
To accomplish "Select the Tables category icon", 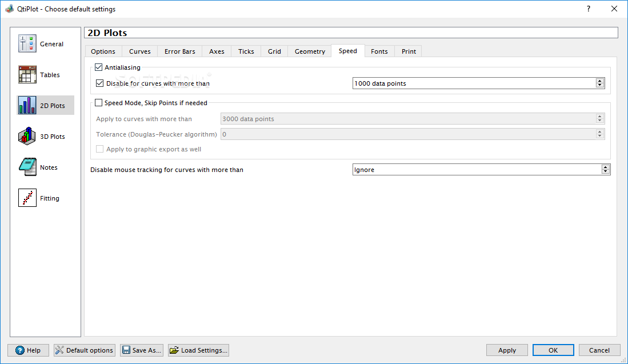I will click(x=27, y=74).
